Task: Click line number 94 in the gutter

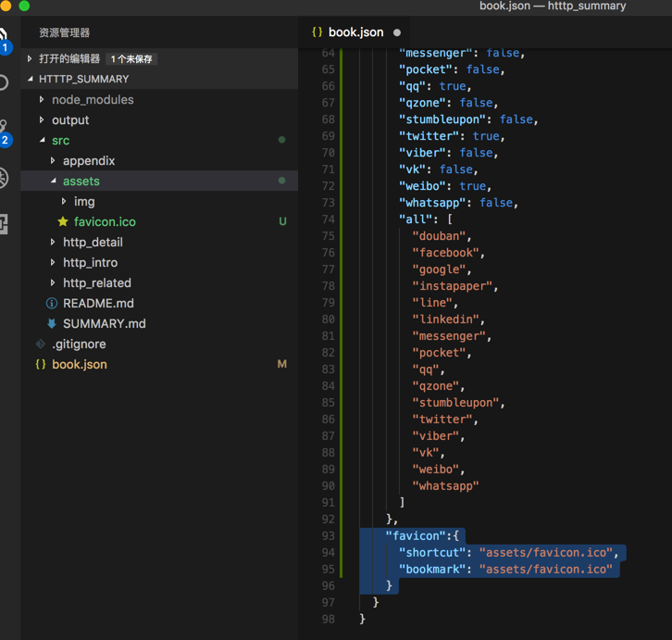Action: click(328, 553)
